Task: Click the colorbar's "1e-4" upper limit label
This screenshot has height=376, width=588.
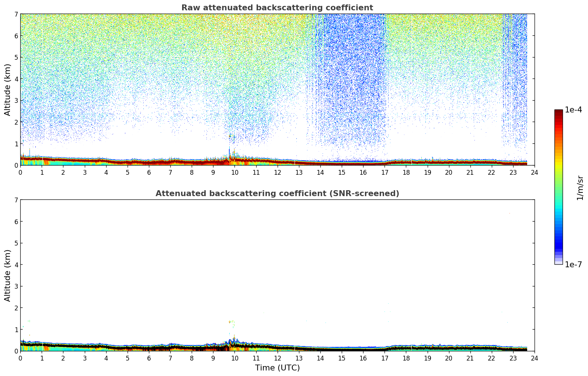Action: pos(573,110)
